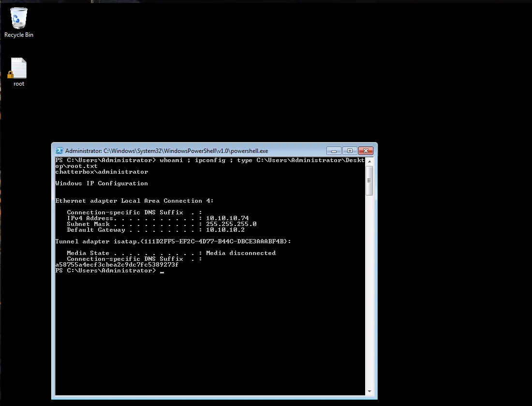Click the empty scrollbar track below the thumb
Image resolution: width=532 pixels, height=406 pixels.
pyautogui.click(x=369, y=290)
